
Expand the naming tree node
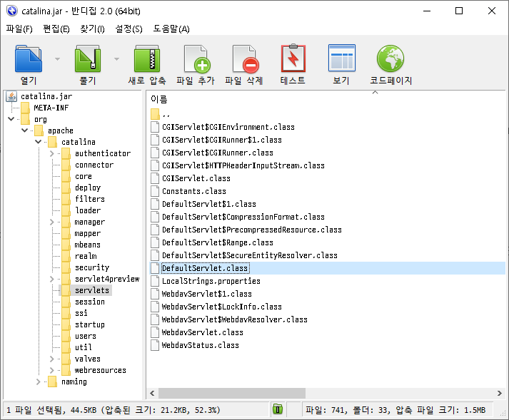(38, 381)
